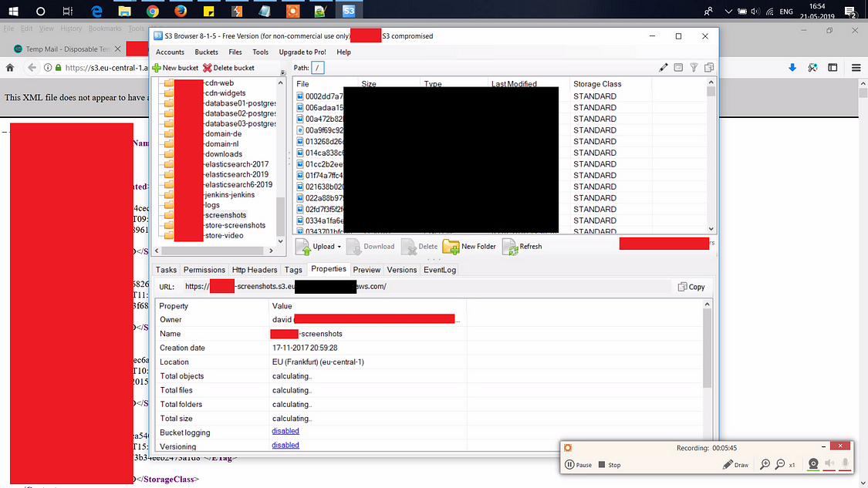This screenshot has width=868, height=488.
Task: Toggle the recorder speaker audio icon
Action: (829, 464)
